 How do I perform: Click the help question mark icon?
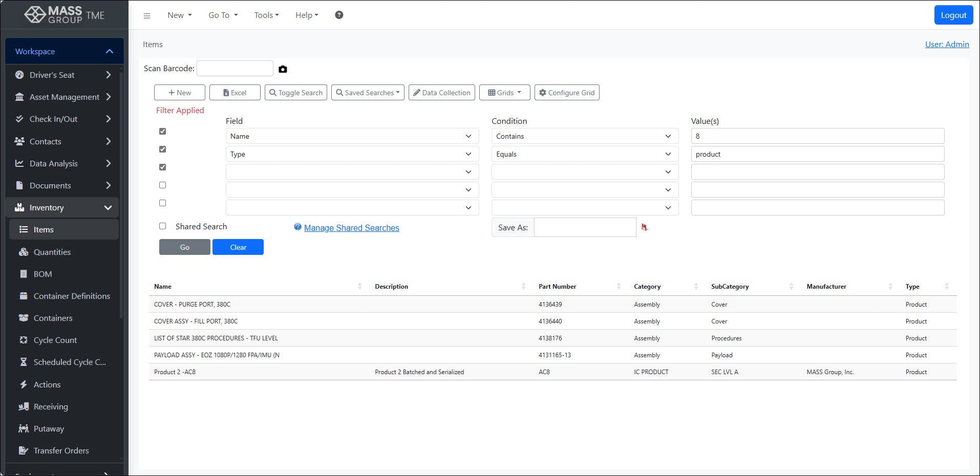tap(338, 15)
